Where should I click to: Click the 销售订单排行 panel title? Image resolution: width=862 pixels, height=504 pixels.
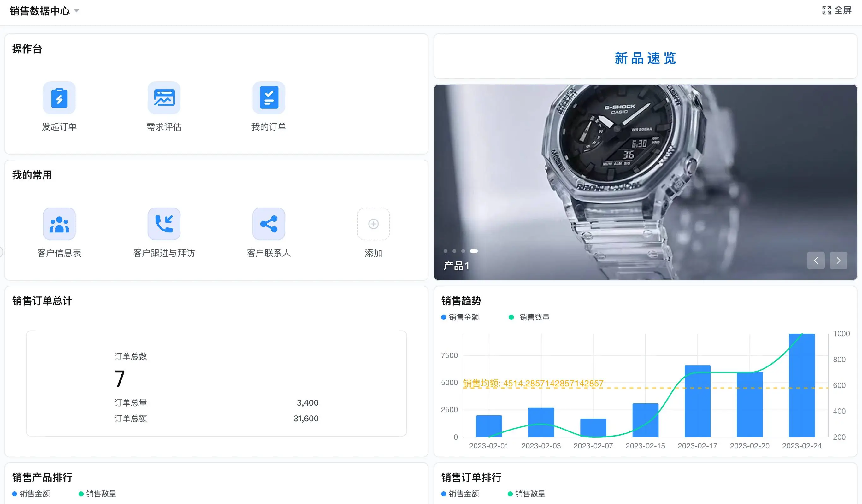coord(471,477)
